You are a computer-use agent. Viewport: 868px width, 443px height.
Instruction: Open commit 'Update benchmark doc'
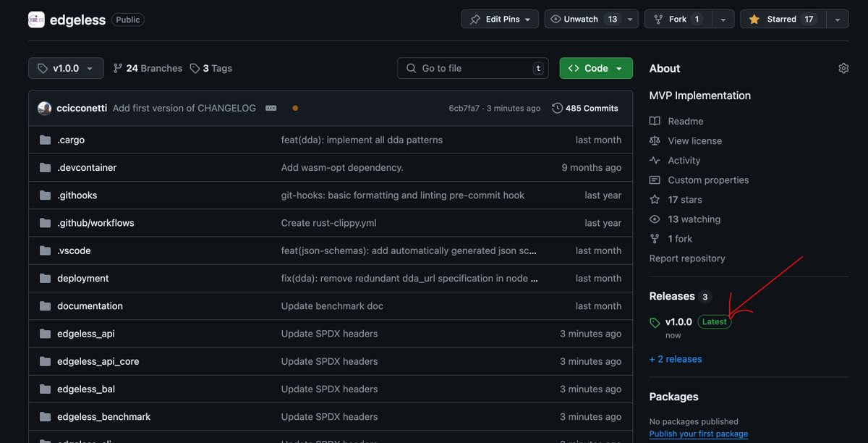(332, 305)
